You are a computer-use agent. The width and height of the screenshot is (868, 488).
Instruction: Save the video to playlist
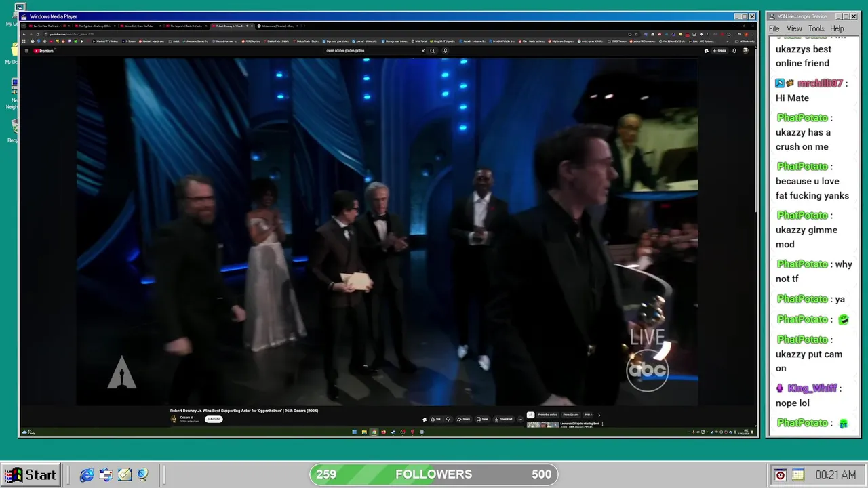pyautogui.click(x=482, y=419)
